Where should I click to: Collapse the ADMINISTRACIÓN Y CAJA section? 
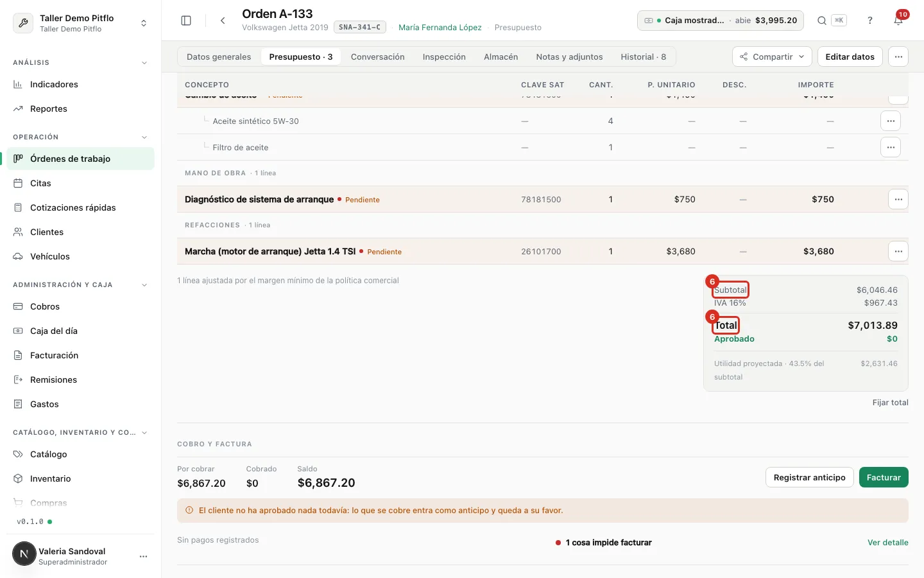(x=144, y=285)
